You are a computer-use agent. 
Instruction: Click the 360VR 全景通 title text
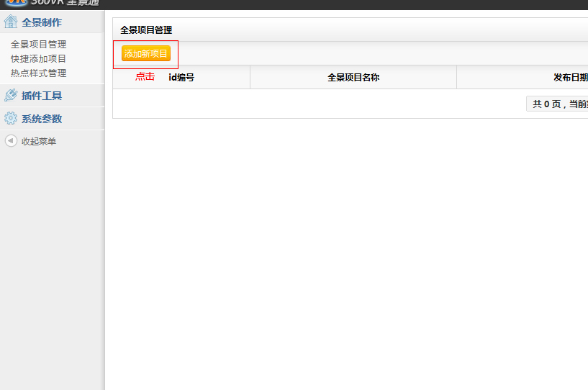point(65,3)
